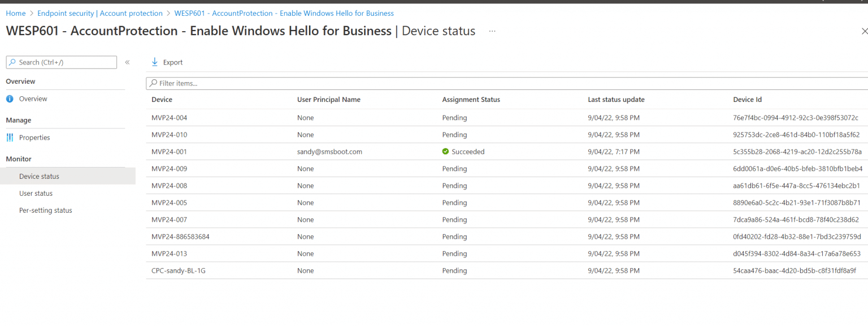Image resolution: width=868 pixels, height=326 pixels.
Task: Open the ellipsis options icon next to Device status
Action: tap(491, 32)
